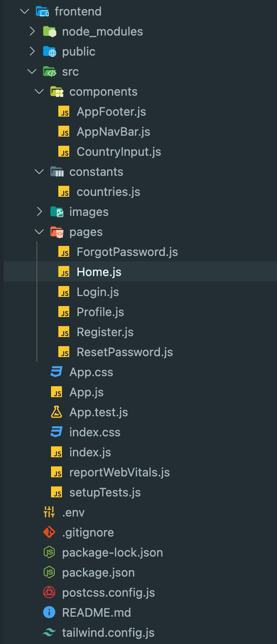Open the Login.js file

tap(97, 292)
